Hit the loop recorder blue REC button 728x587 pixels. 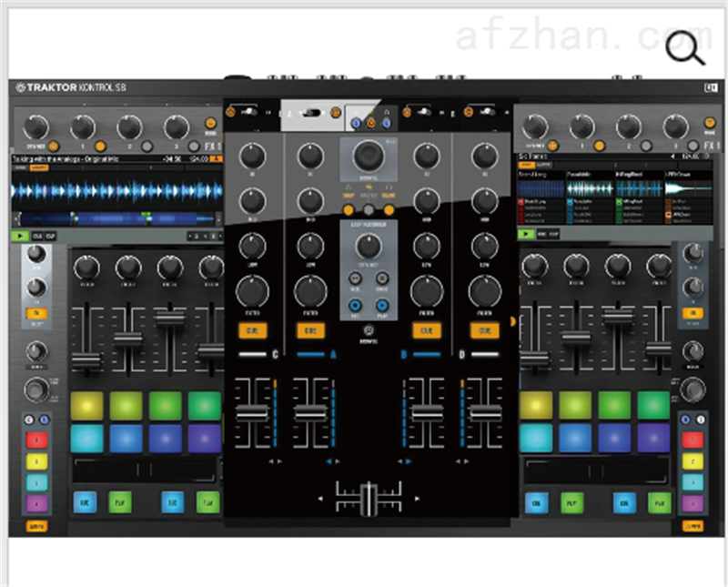coord(355,306)
